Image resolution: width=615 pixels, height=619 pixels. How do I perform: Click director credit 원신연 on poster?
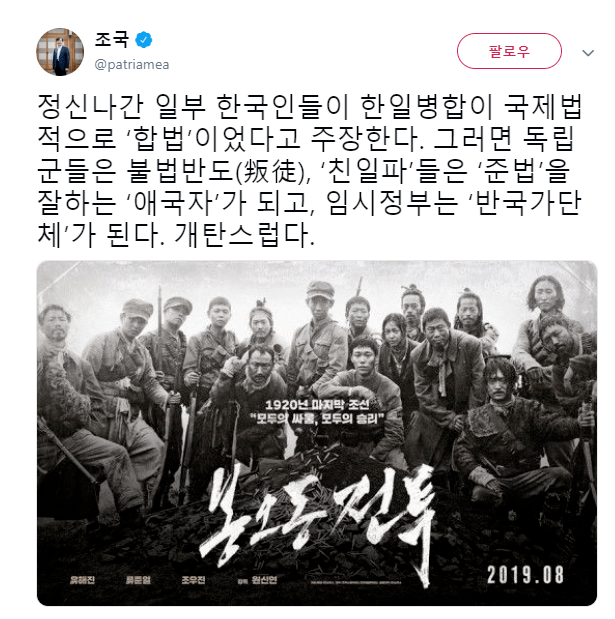pos(264,580)
